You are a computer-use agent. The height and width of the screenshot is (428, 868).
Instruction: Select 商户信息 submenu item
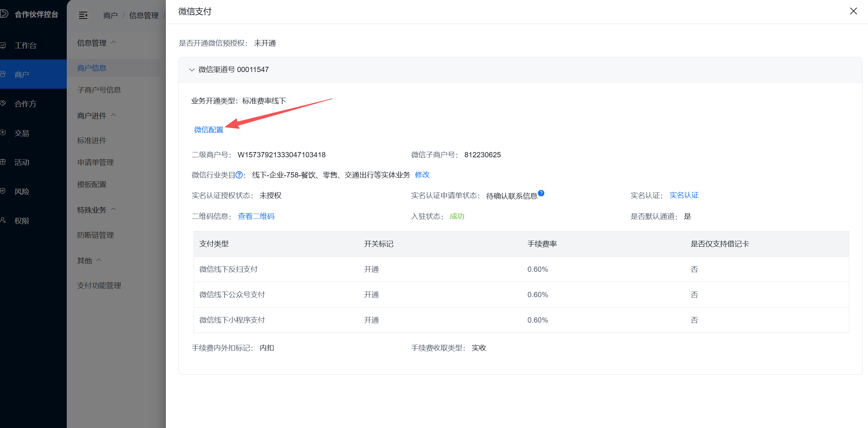(92, 68)
